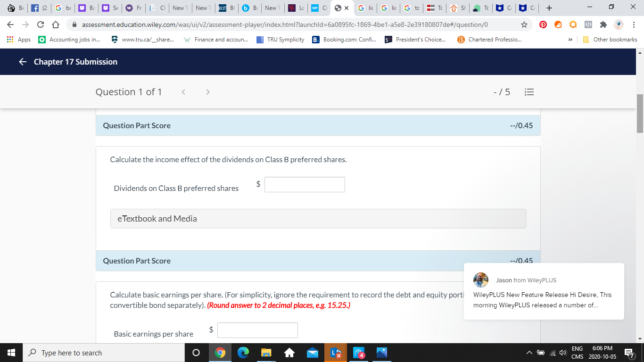Viewport: 644px width, 362px height.
Task: Open the browser home page icon
Action: tap(55, 25)
